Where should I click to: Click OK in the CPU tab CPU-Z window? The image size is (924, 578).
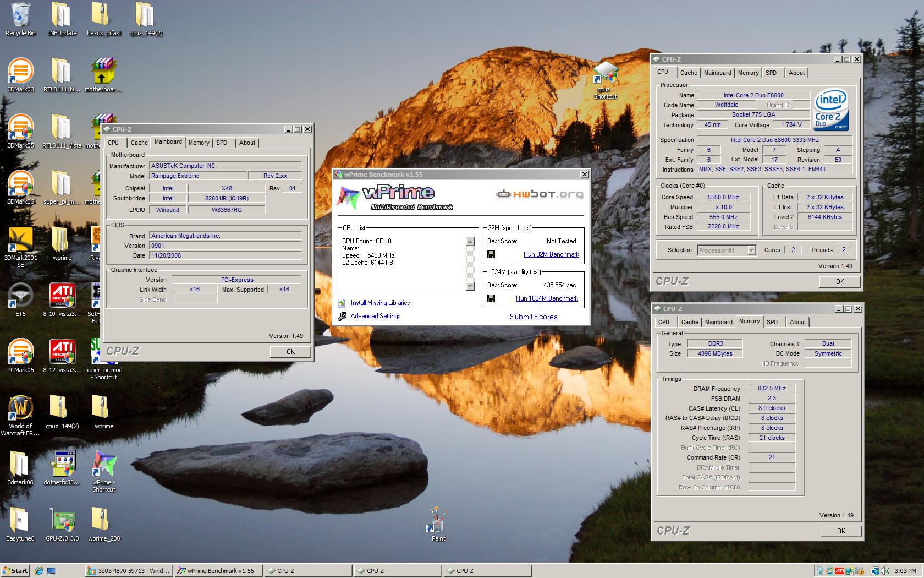pyautogui.click(x=840, y=281)
